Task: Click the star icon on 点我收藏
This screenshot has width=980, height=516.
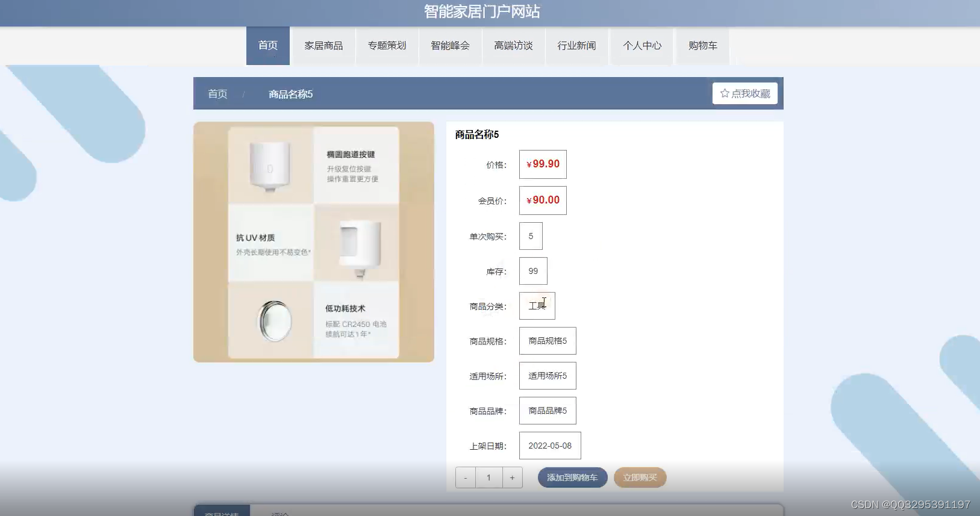Action: pyautogui.click(x=725, y=93)
